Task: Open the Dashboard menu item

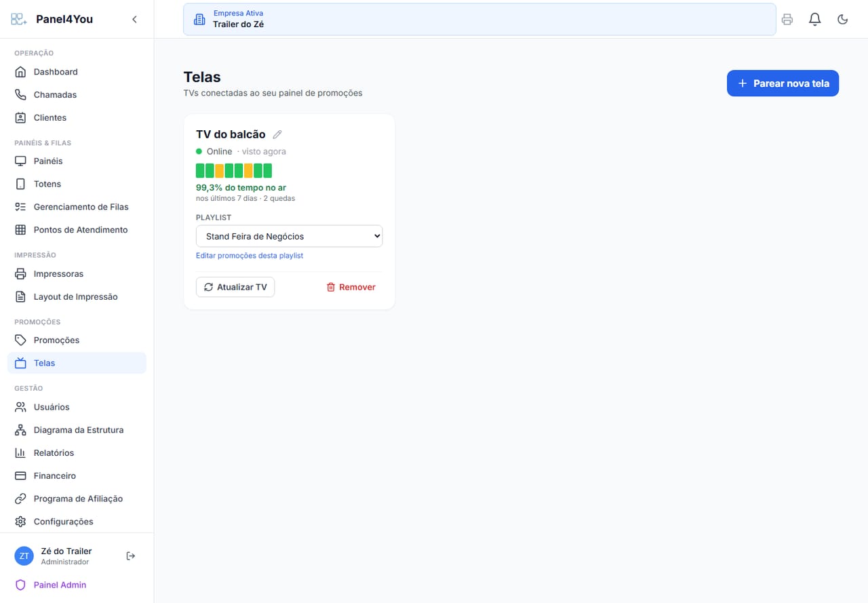Action: pyautogui.click(x=77, y=72)
